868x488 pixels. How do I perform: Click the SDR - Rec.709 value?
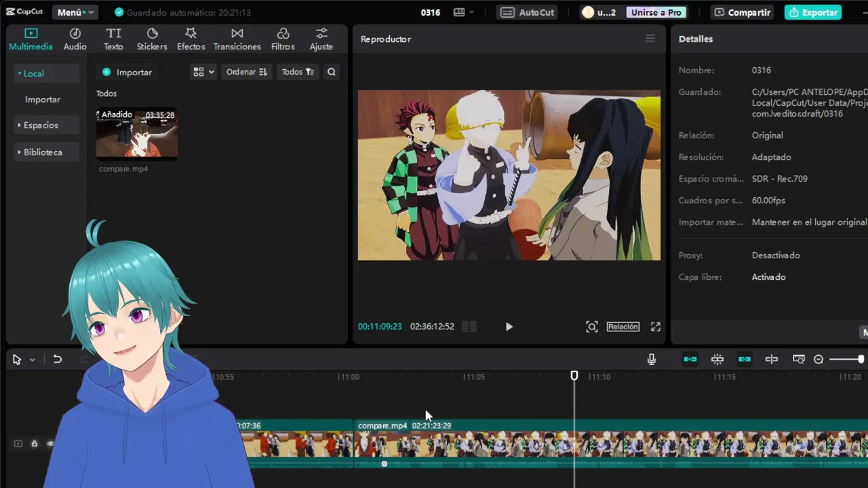779,179
